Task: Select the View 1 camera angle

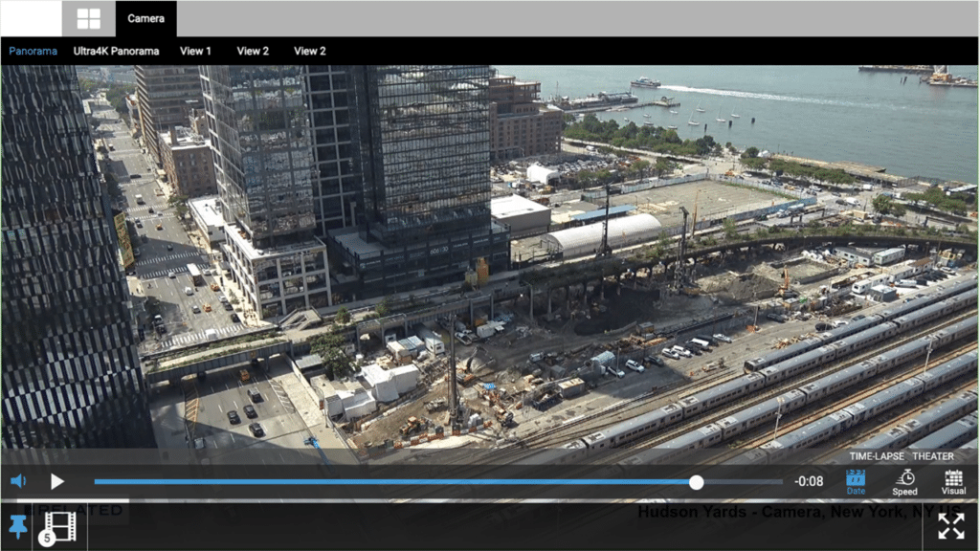Action: (195, 51)
